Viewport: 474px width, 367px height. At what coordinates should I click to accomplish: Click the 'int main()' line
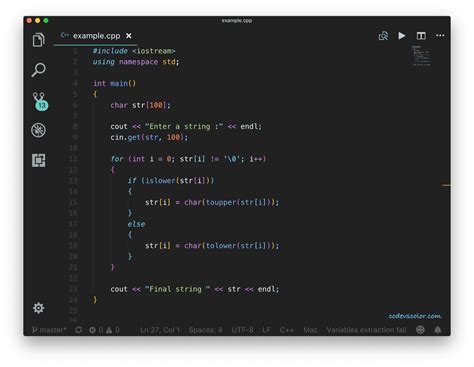[114, 83]
